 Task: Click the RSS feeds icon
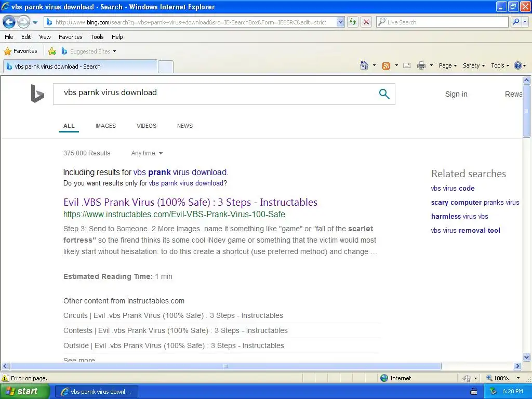point(386,66)
